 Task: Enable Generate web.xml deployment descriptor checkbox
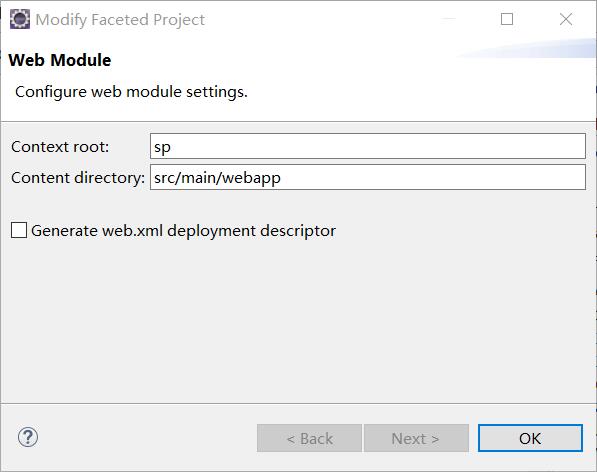point(19,230)
